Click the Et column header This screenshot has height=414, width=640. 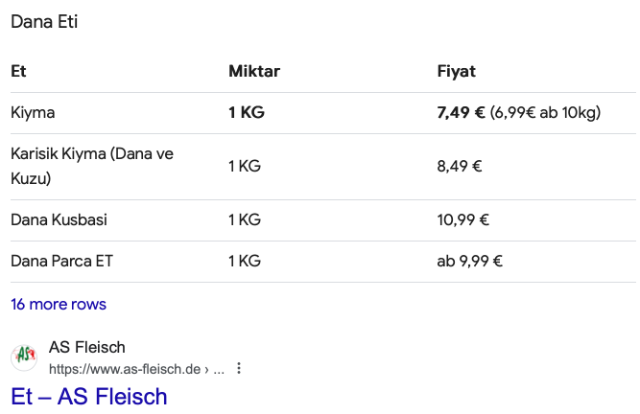pyautogui.click(x=18, y=71)
